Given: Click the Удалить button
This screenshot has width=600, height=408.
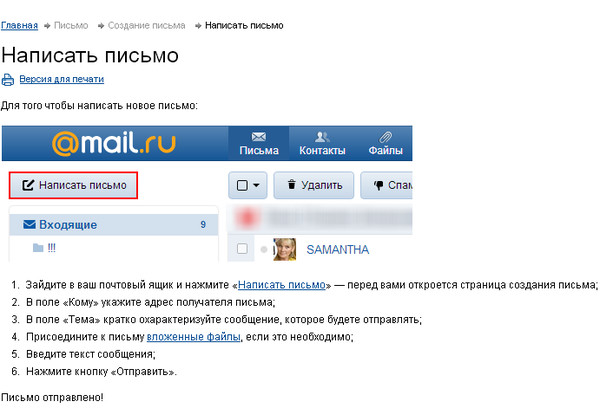Looking at the screenshot, I should click(x=314, y=185).
